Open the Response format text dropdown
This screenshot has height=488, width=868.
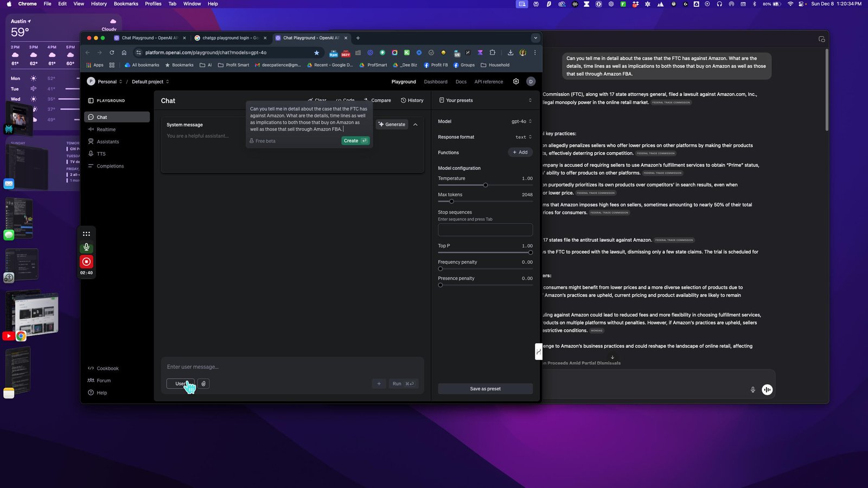(x=524, y=137)
